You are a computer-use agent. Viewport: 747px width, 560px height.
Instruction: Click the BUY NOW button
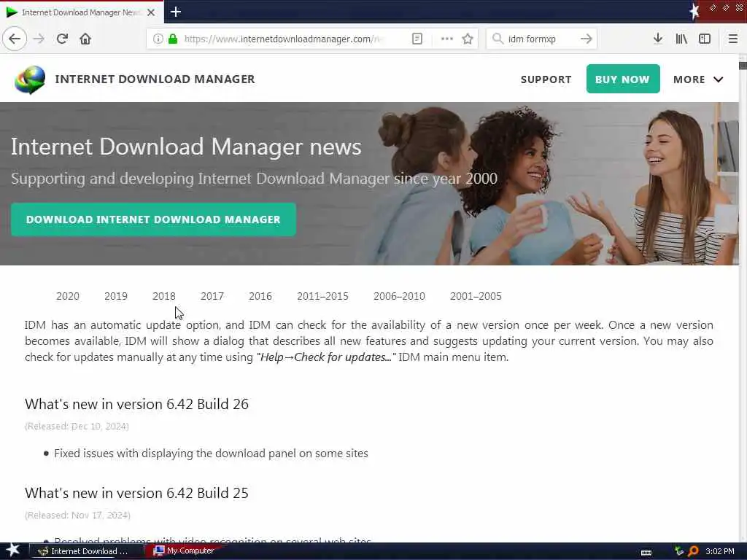point(623,79)
